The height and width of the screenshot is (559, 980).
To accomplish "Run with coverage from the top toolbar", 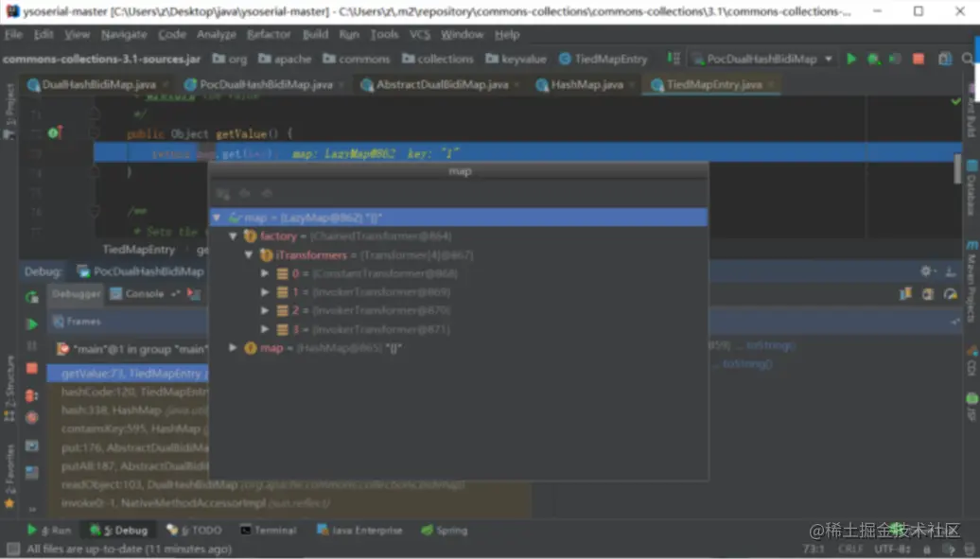I will (x=895, y=59).
